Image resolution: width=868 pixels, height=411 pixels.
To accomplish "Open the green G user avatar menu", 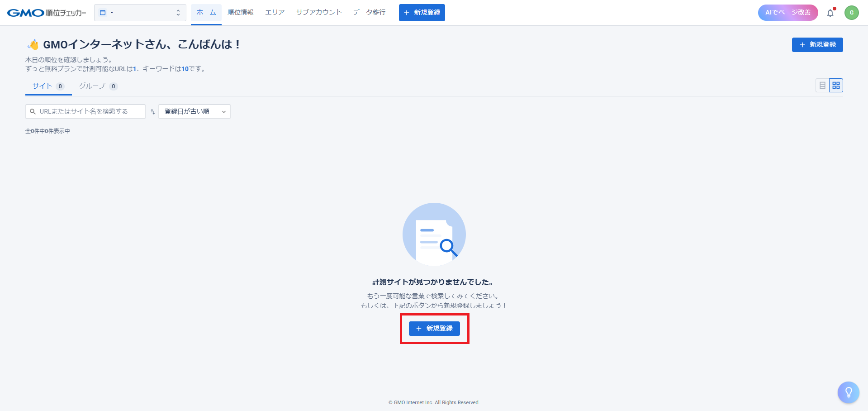I will [852, 13].
